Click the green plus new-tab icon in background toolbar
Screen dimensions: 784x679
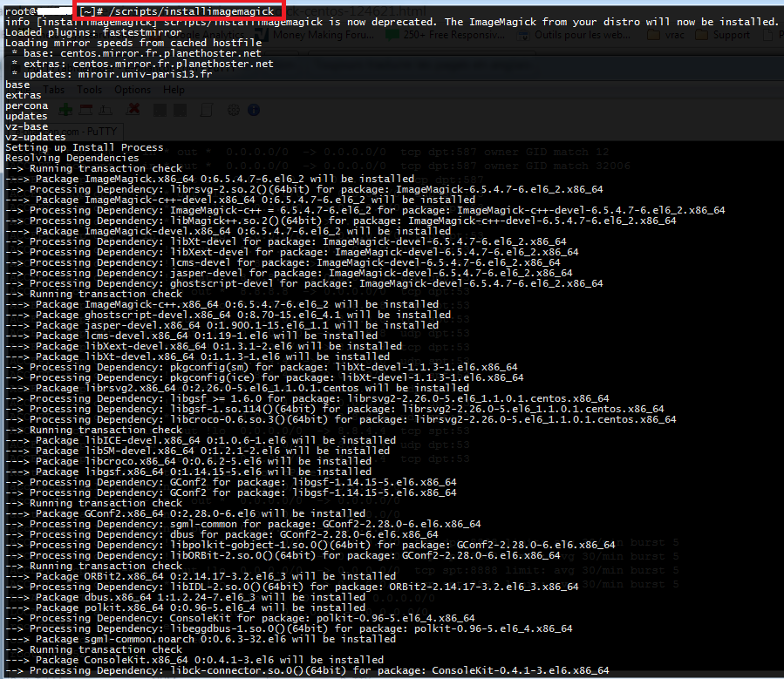[x=65, y=110]
